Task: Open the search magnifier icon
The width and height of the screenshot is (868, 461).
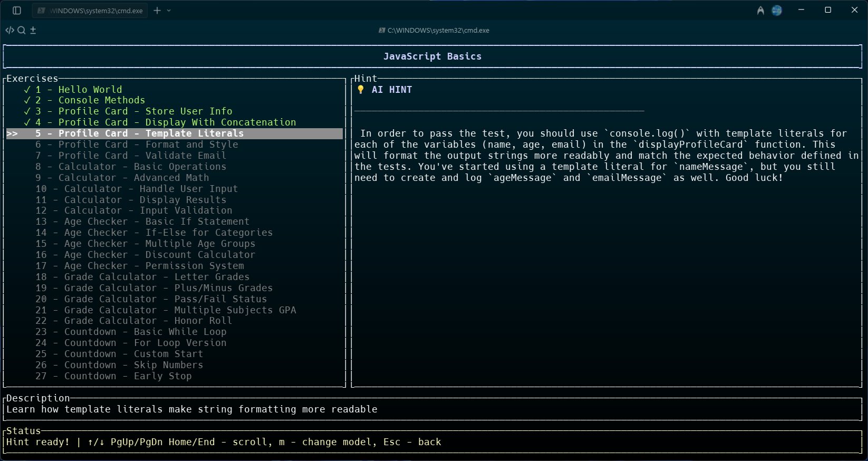Action: tap(22, 30)
